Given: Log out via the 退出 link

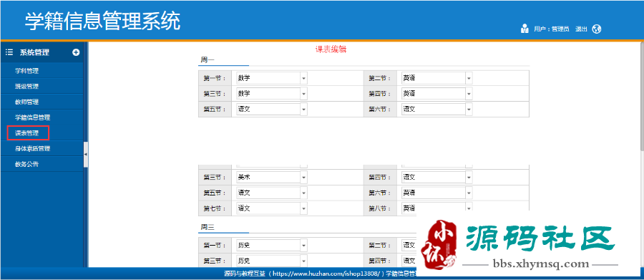Looking at the screenshot, I should (x=581, y=29).
